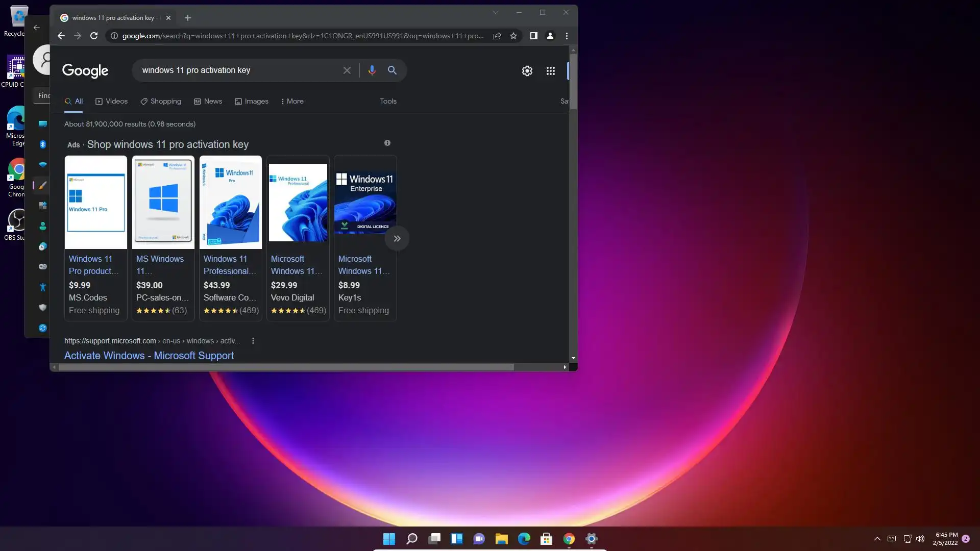This screenshot has width=980, height=551.
Task: Open Activate Windows - Microsoft Support link
Action: click(x=149, y=356)
